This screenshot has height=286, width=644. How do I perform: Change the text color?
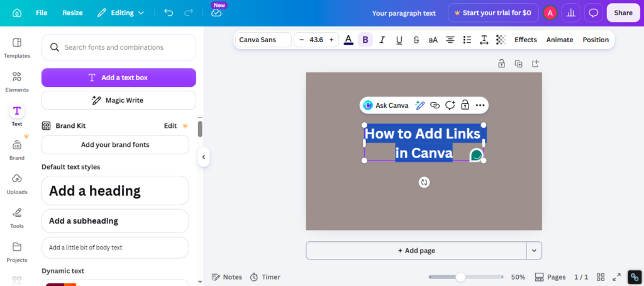coord(348,40)
